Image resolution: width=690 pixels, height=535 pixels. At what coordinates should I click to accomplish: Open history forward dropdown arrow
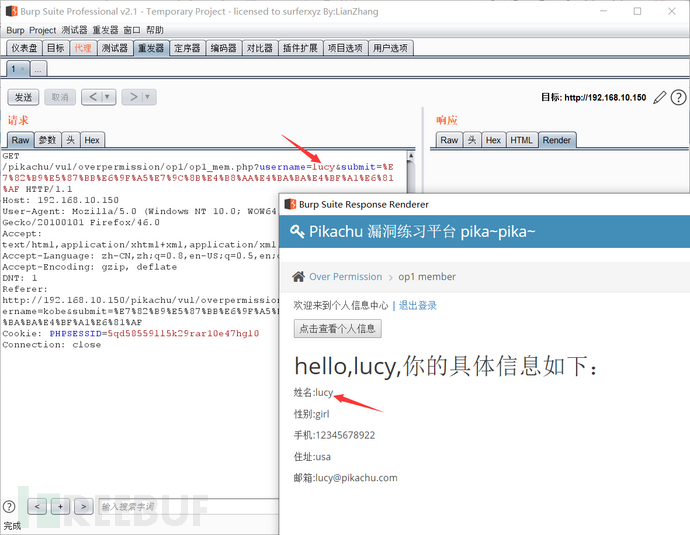tap(147, 97)
